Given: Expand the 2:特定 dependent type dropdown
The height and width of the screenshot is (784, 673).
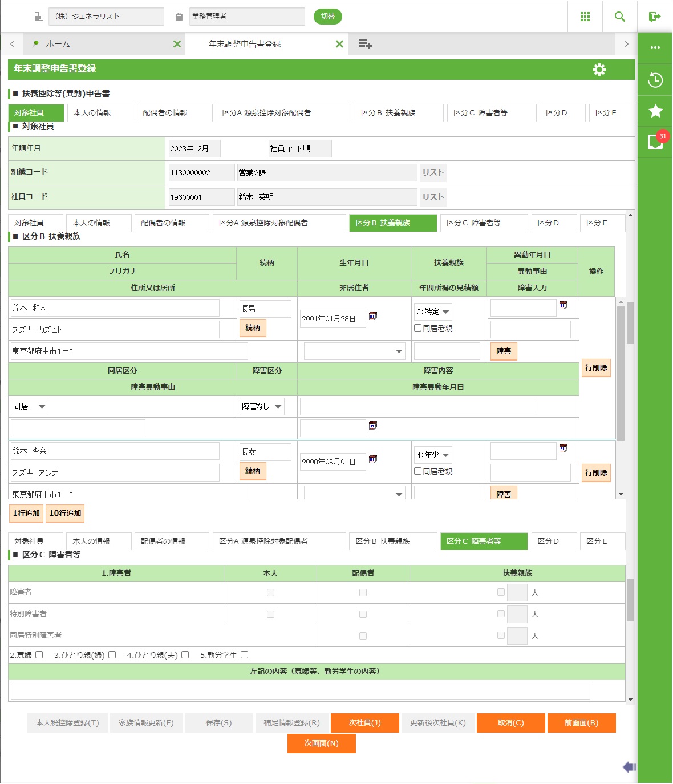Looking at the screenshot, I should (x=433, y=312).
